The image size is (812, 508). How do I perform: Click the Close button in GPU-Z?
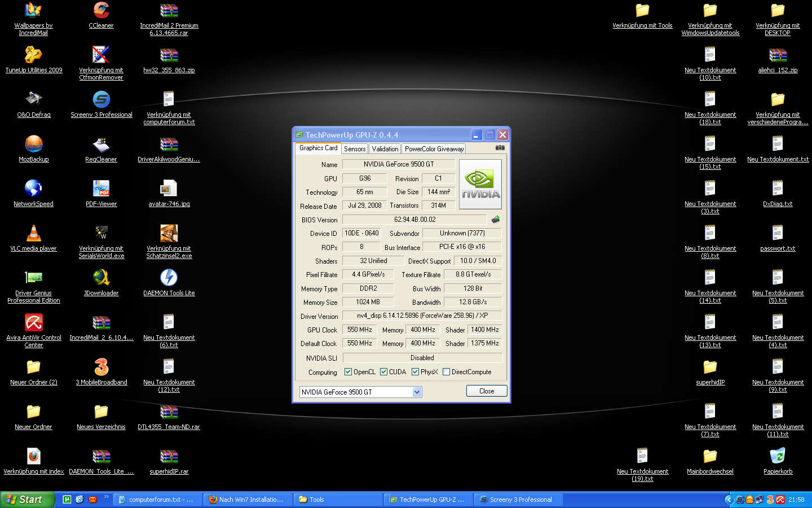487,391
